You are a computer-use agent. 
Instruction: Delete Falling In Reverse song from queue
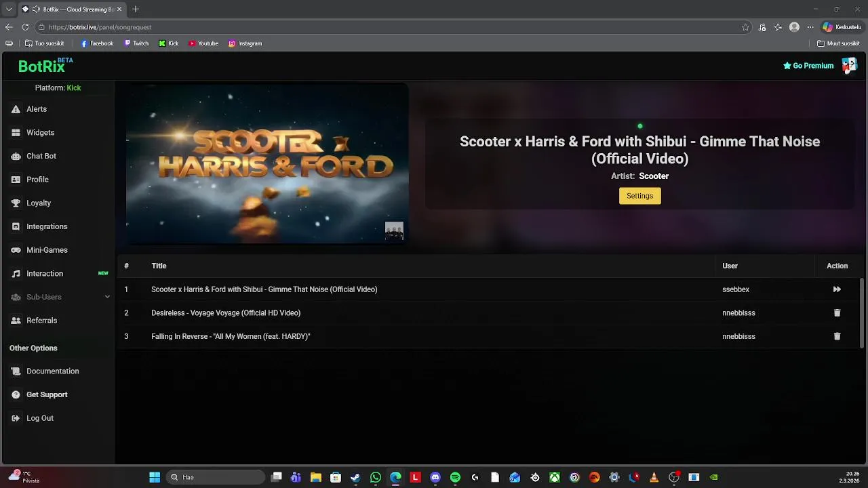(x=837, y=336)
